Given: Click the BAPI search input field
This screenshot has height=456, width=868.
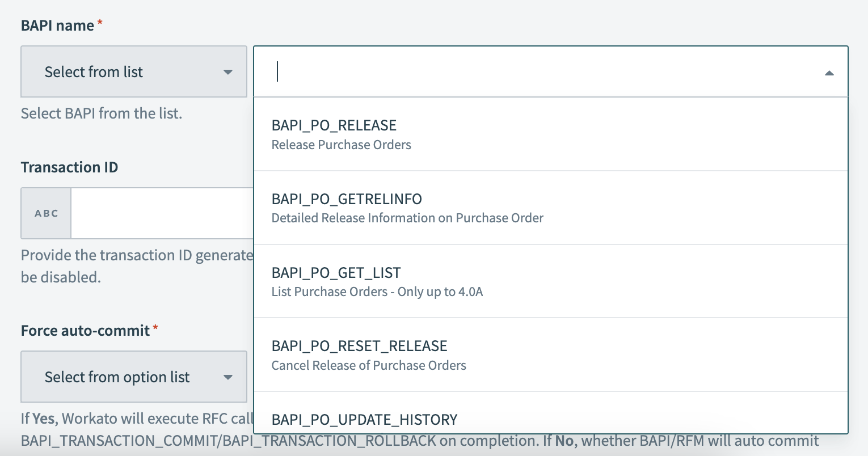Looking at the screenshot, I should [x=511, y=71].
